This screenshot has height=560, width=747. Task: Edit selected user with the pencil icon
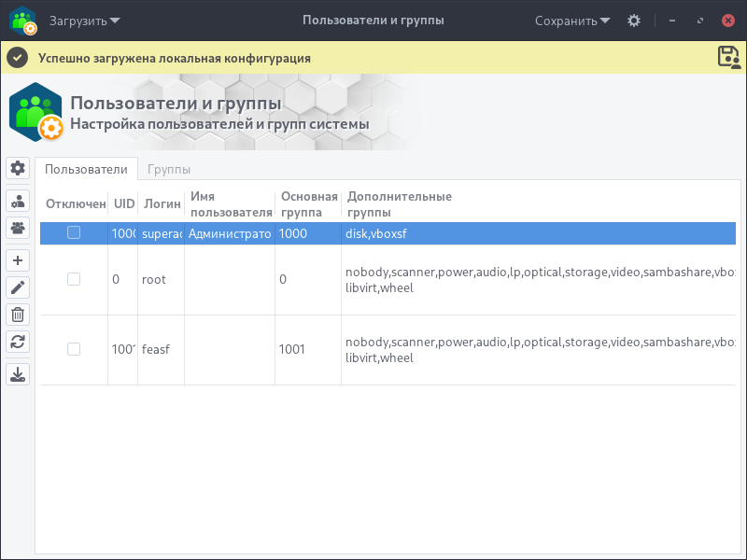(18, 287)
